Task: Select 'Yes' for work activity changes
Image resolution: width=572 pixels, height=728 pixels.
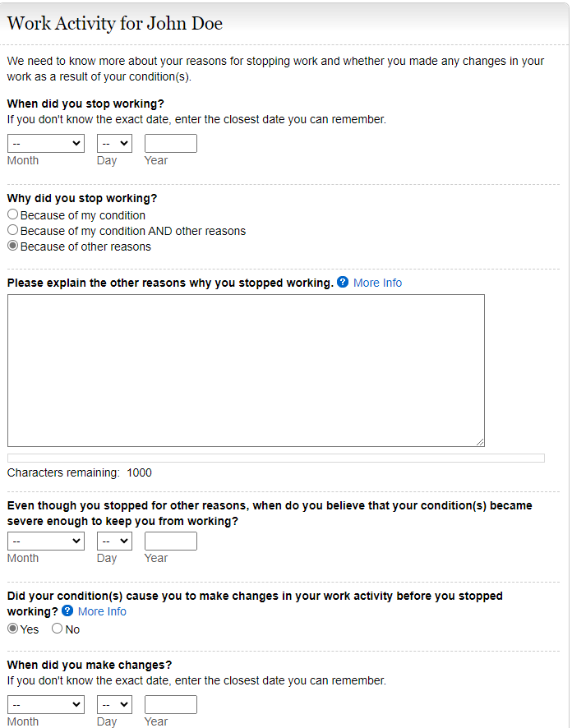Action: coord(13,629)
